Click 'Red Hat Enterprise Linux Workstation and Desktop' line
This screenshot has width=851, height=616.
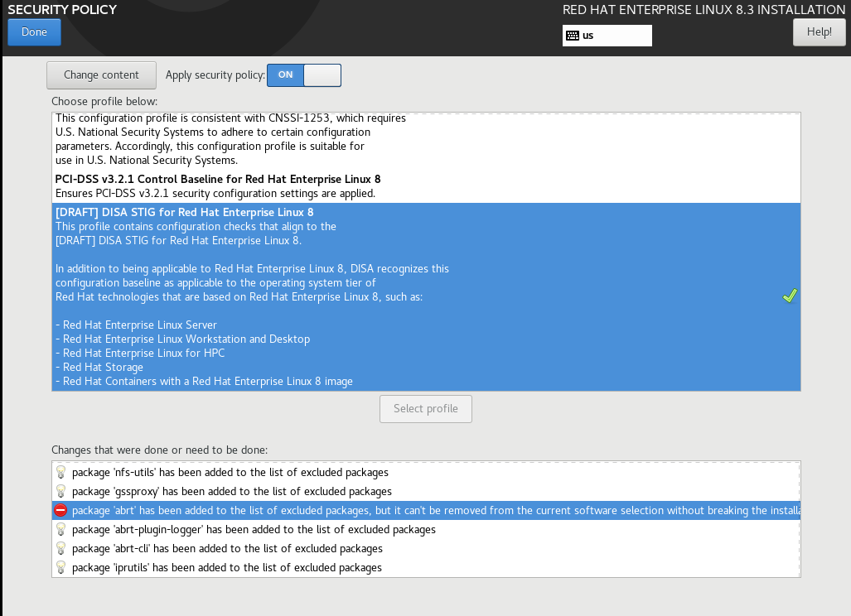(x=183, y=339)
